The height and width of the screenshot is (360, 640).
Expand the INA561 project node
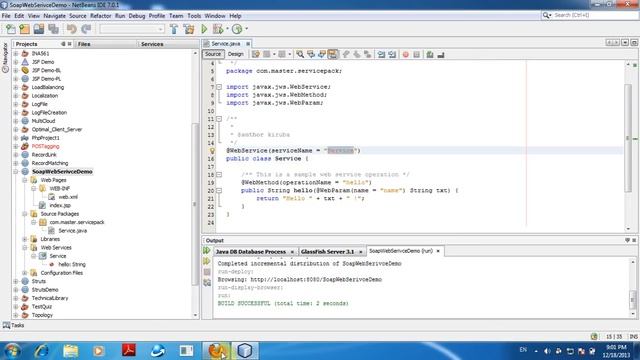pos(16,53)
